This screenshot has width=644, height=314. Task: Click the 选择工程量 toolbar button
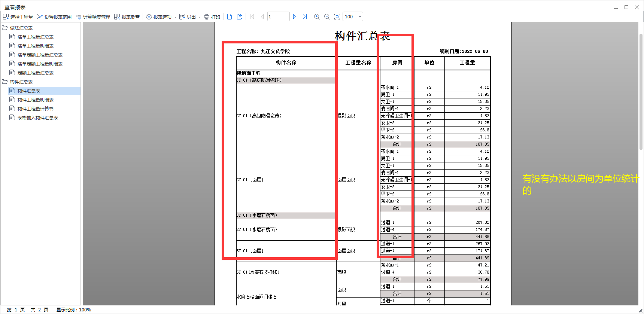point(18,17)
